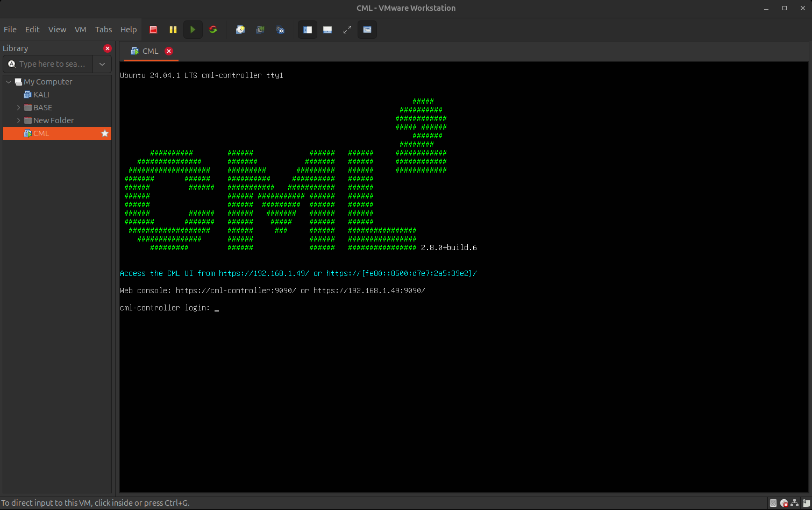The image size is (812, 510).
Task: Toggle the Library panel visibility
Action: (x=307, y=30)
